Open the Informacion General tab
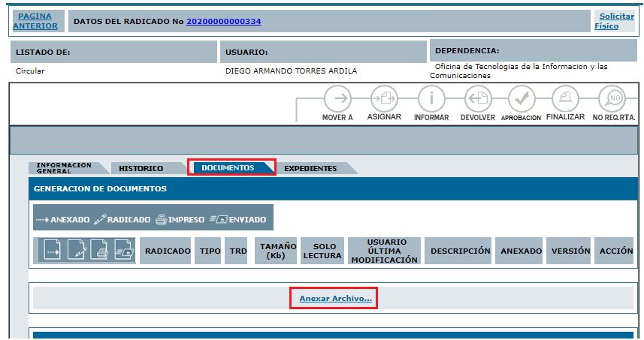644x340 pixels. point(65,168)
